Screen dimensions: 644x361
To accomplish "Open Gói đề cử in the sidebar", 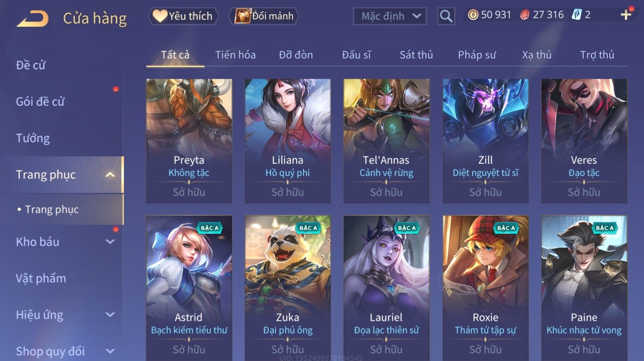I will click(x=40, y=102).
